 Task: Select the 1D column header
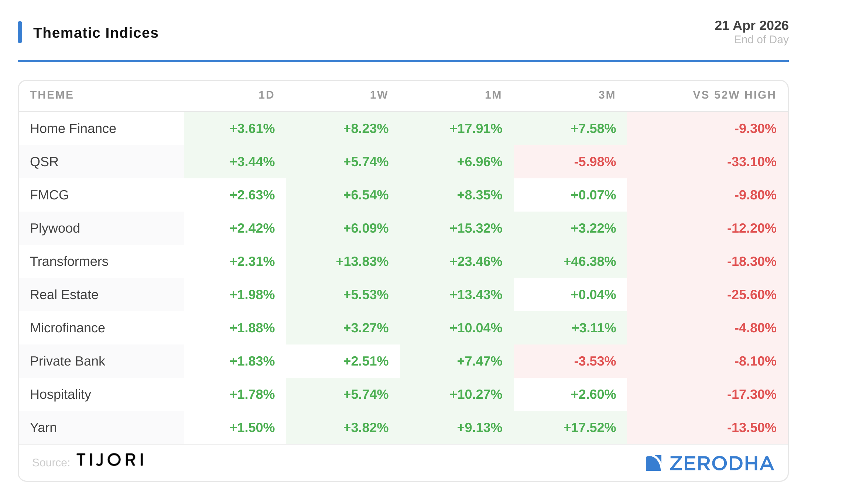(x=266, y=95)
